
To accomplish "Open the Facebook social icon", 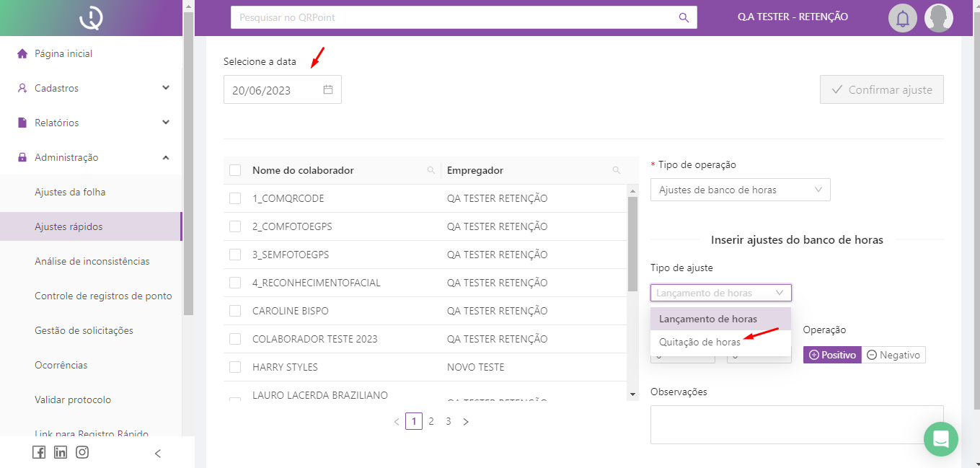I will point(39,452).
